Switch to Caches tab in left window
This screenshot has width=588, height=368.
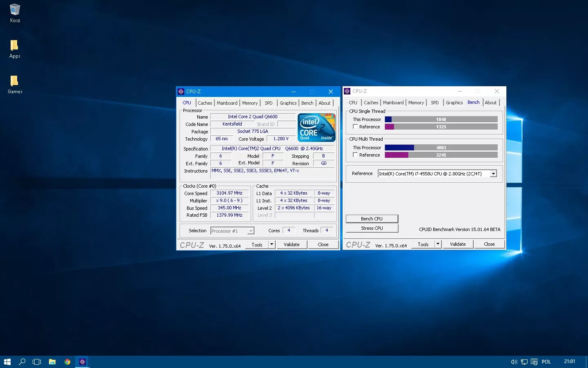pos(205,103)
